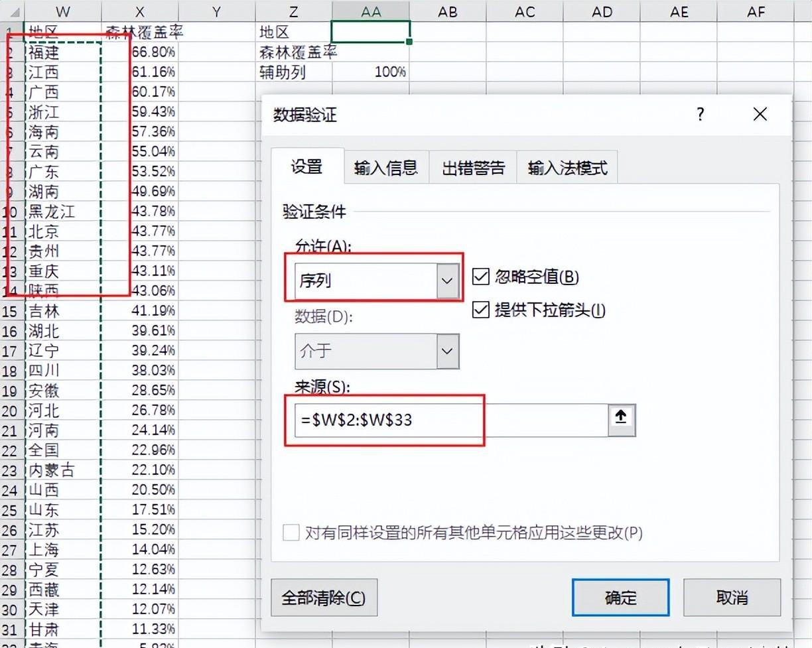Select column header AA
812x648 pixels.
tap(371, 11)
